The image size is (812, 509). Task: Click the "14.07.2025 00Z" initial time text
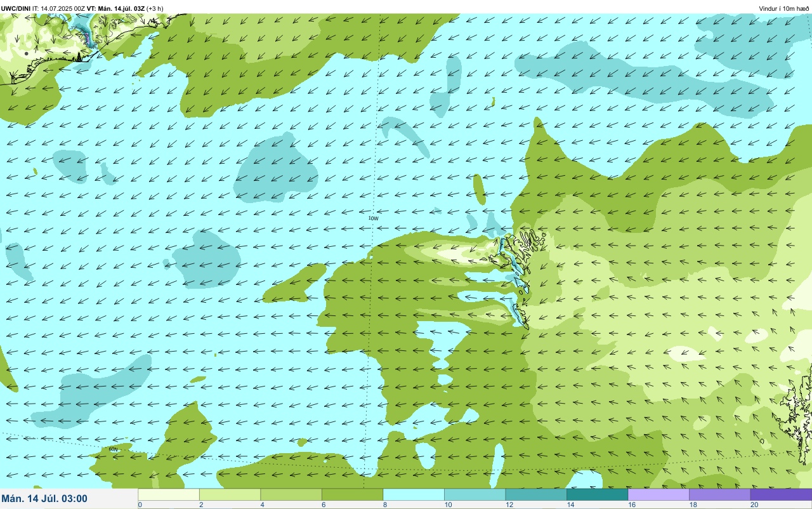coord(63,8)
